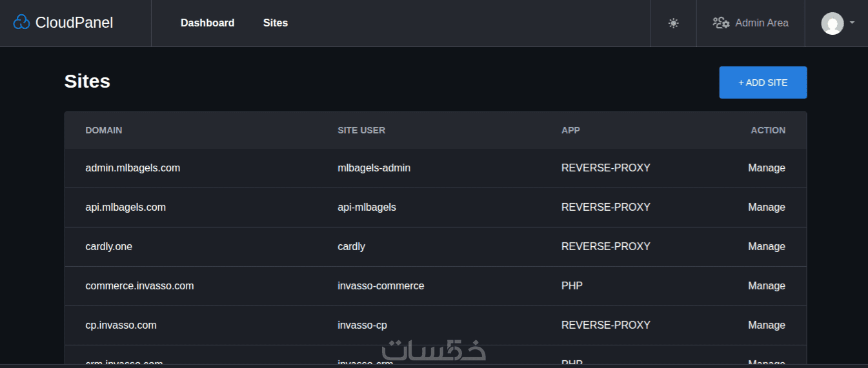
Task: Expand the user account dropdown arrow
Action: [x=852, y=23]
